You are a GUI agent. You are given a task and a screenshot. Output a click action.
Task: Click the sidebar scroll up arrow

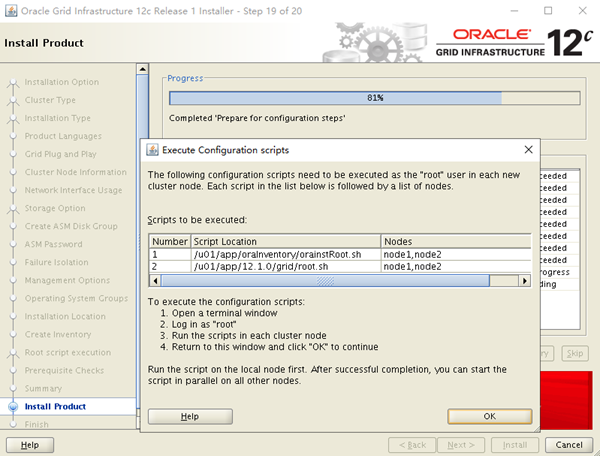coord(142,69)
